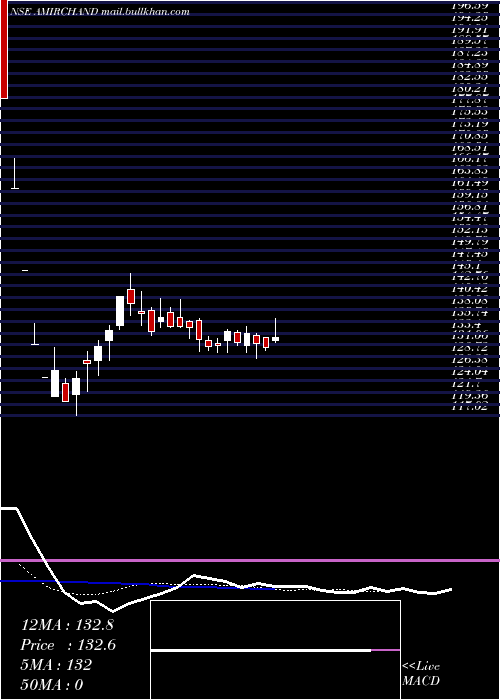Select the 50MA : 0 readout

(52, 684)
